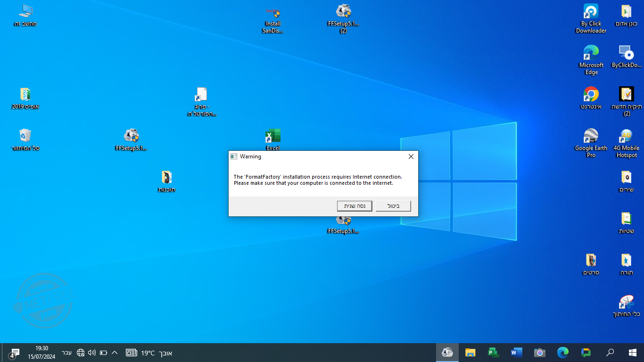
Task: Open the 19:30 clock and calendar
Action: 41,353
